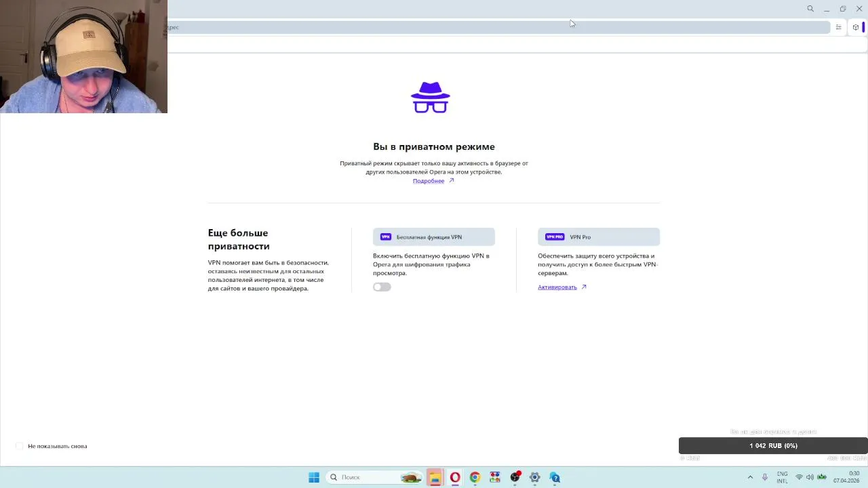The image size is (868, 488).
Task: Open the network Wi-Fi tray icon
Action: coord(799,477)
